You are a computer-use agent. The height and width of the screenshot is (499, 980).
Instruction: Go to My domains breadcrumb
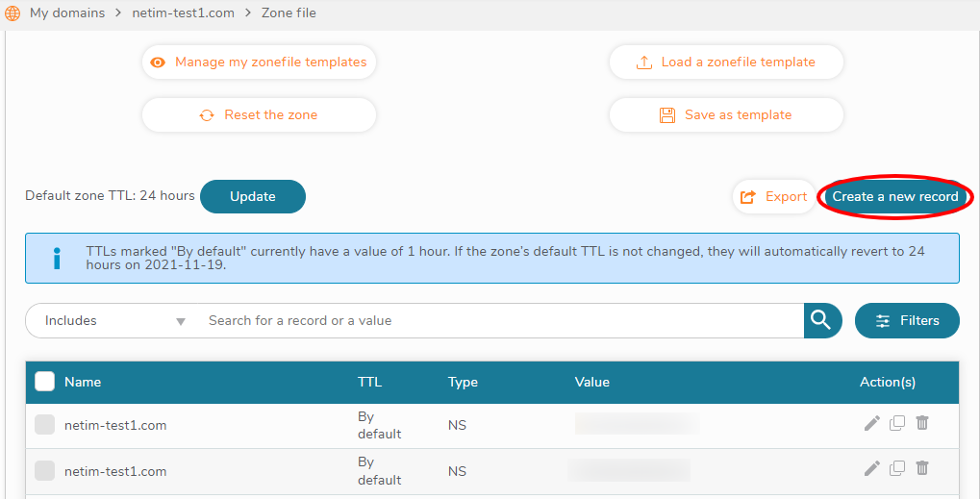pos(67,13)
